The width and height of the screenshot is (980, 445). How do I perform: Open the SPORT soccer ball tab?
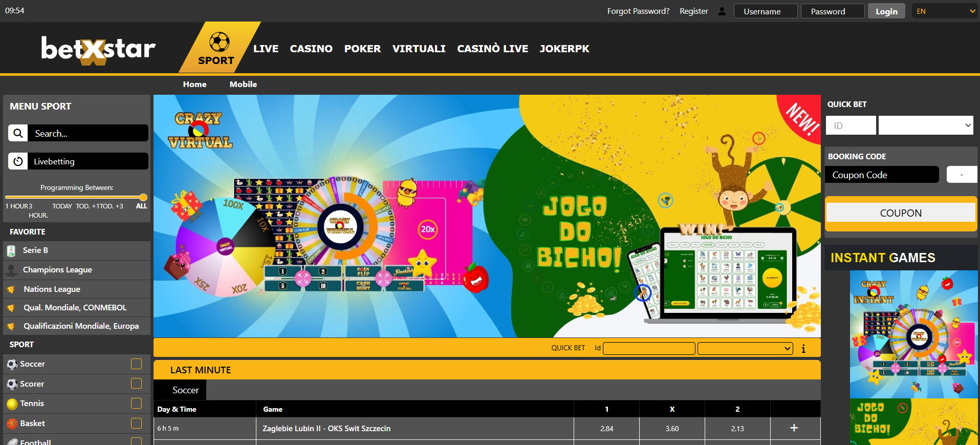219,49
